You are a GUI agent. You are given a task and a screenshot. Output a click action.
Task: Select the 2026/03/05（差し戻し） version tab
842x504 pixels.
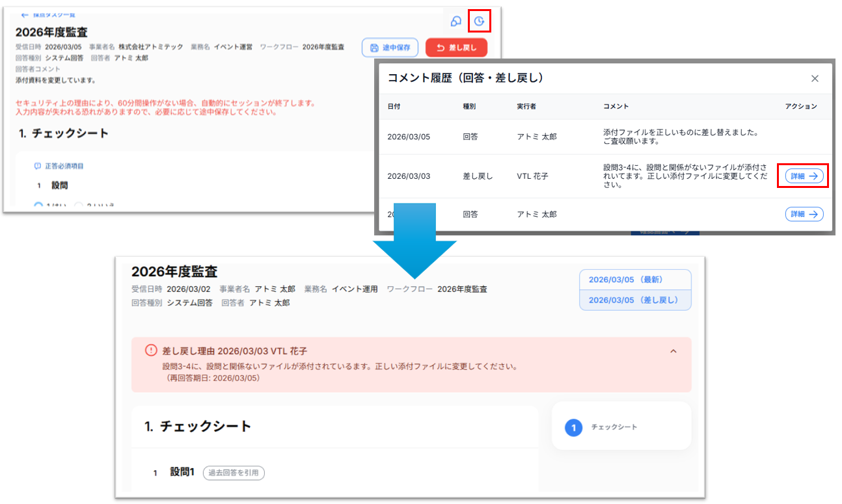click(634, 300)
